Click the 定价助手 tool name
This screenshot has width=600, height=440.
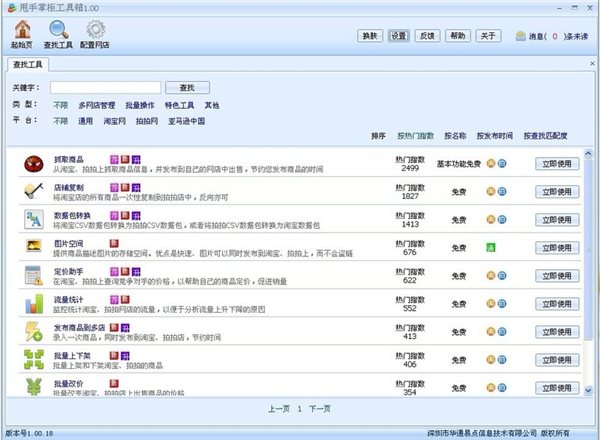(68, 272)
